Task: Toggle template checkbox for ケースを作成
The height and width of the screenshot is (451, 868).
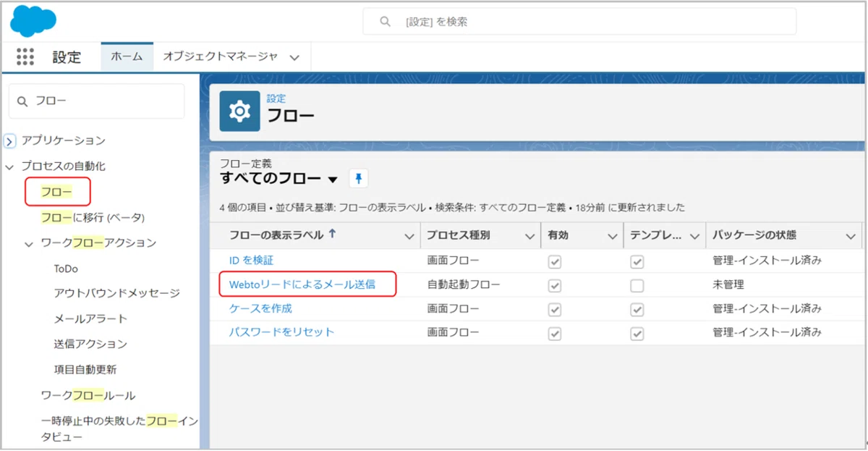Action: click(x=637, y=309)
